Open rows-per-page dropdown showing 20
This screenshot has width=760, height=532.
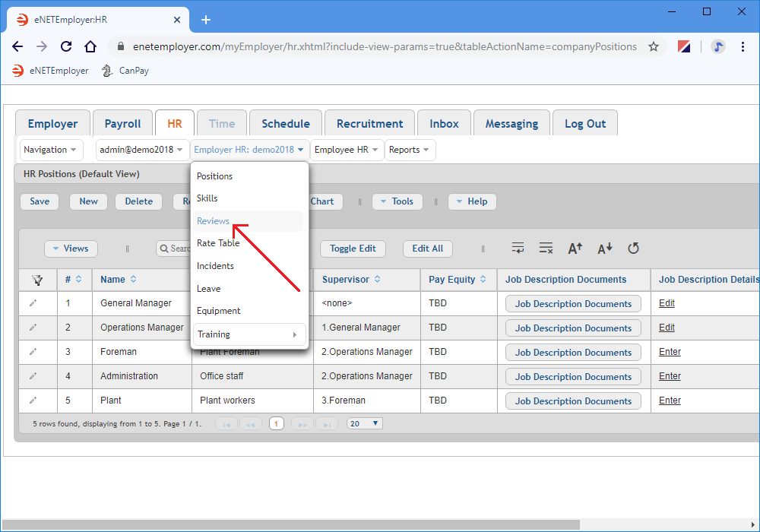365,424
